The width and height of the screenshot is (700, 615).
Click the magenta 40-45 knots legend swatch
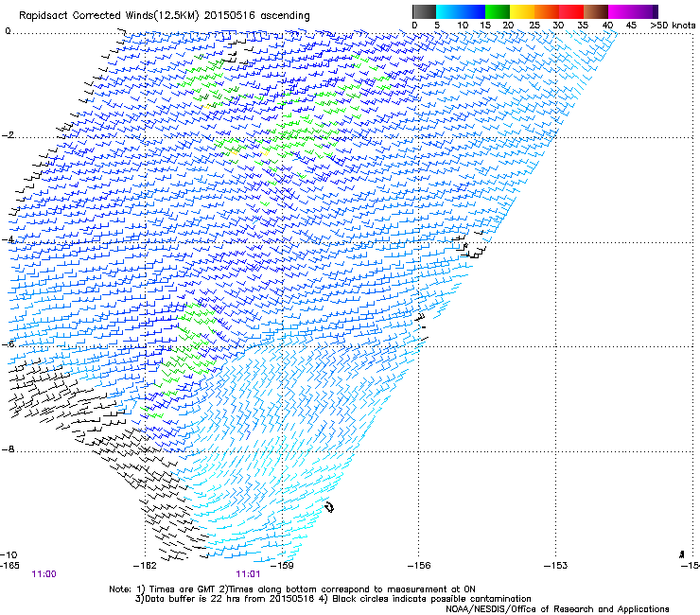[621, 11]
